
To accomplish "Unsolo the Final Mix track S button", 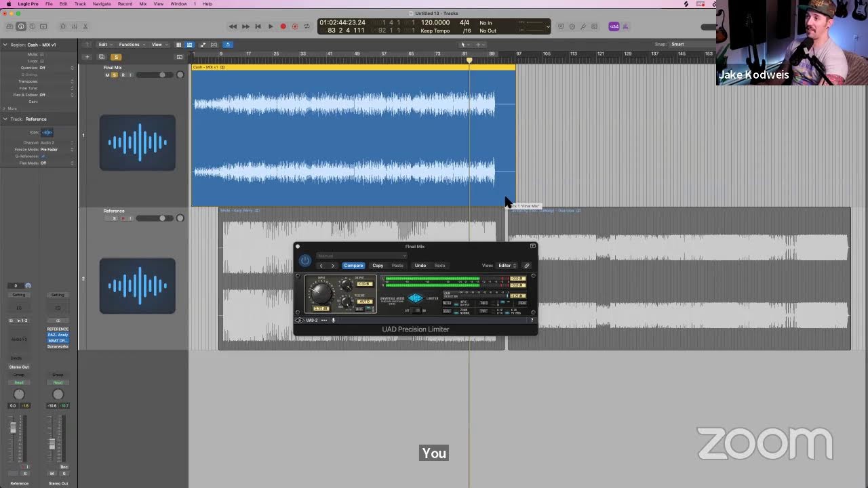I will coord(115,75).
